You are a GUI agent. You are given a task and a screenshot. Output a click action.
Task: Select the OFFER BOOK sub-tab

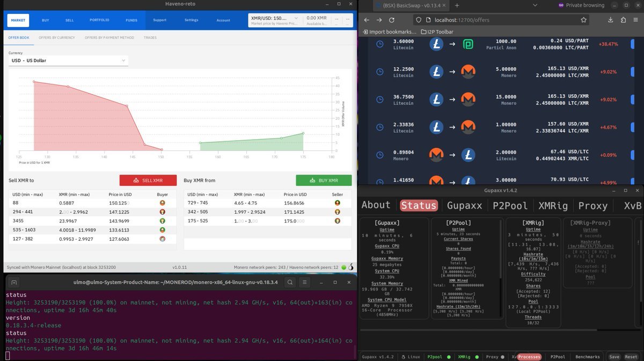click(19, 38)
